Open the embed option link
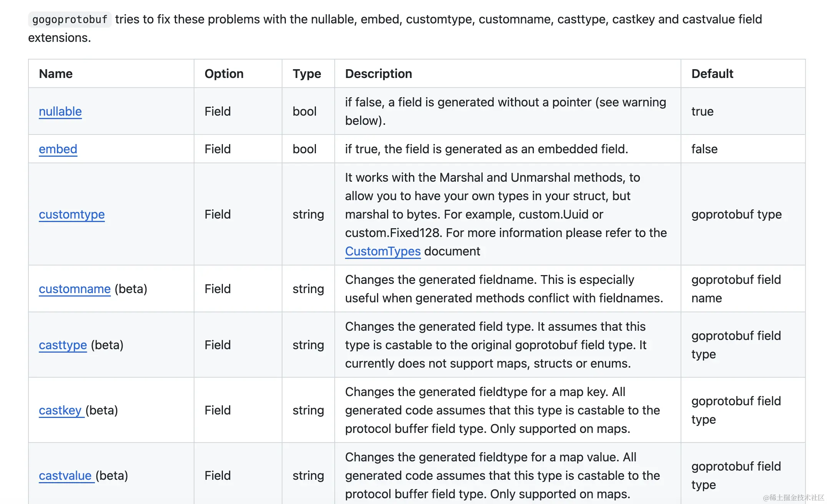 click(x=58, y=149)
